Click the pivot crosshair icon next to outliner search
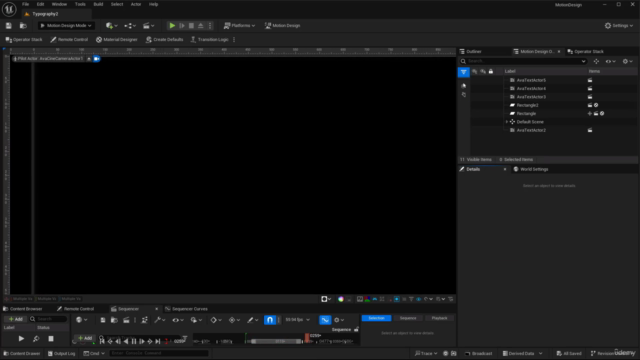Viewport: 640px width, 360px height. click(x=596, y=61)
